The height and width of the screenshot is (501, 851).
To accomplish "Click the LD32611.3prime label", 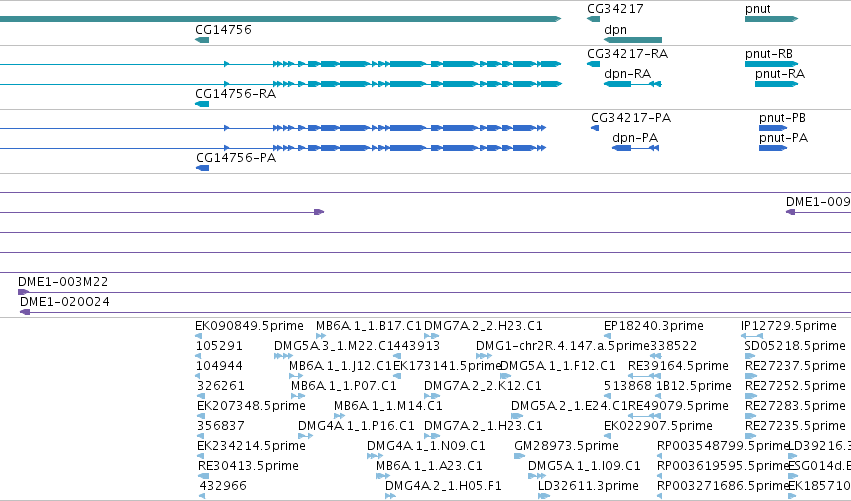I will 588,486.
